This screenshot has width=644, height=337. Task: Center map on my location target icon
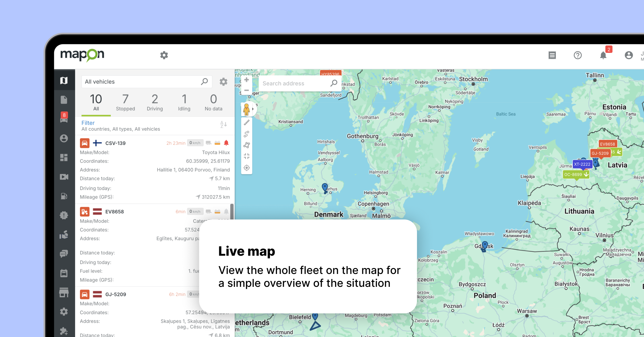coord(247,168)
